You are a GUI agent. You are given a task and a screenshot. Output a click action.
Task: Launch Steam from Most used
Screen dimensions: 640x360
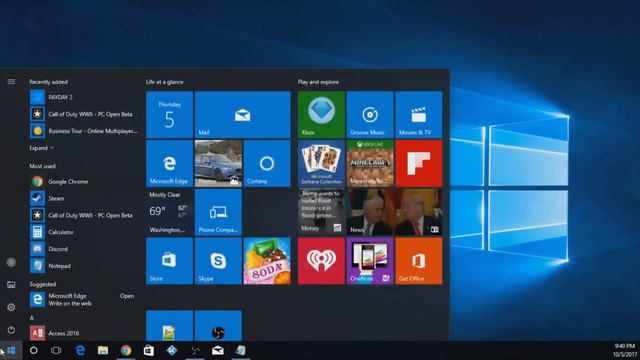coord(84,198)
